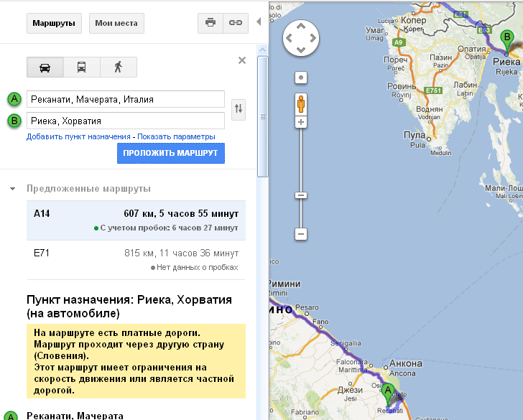Image resolution: width=523 pixels, height=420 pixels.
Task: Select the E71 route, 815 км
Action: pyautogui.click(x=136, y=260)
